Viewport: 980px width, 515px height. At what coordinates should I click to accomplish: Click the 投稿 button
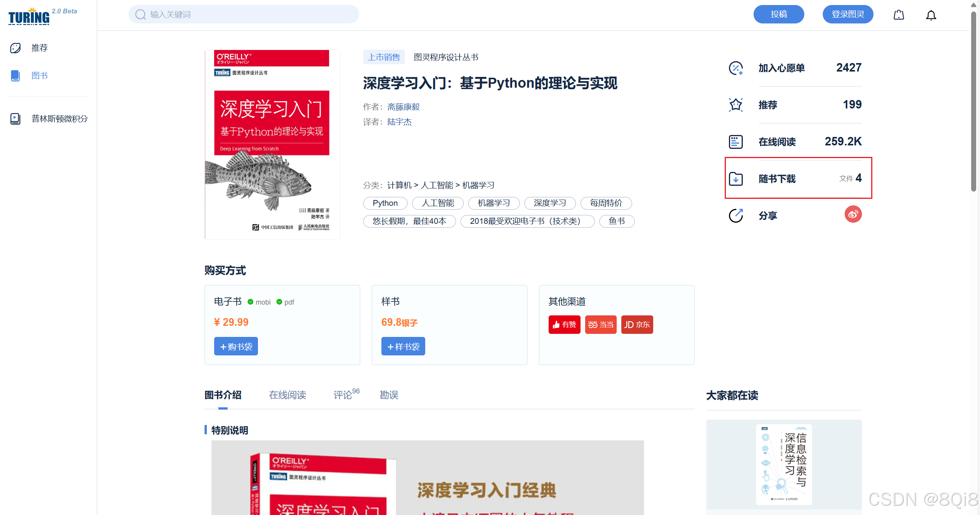tap(779, 14)
